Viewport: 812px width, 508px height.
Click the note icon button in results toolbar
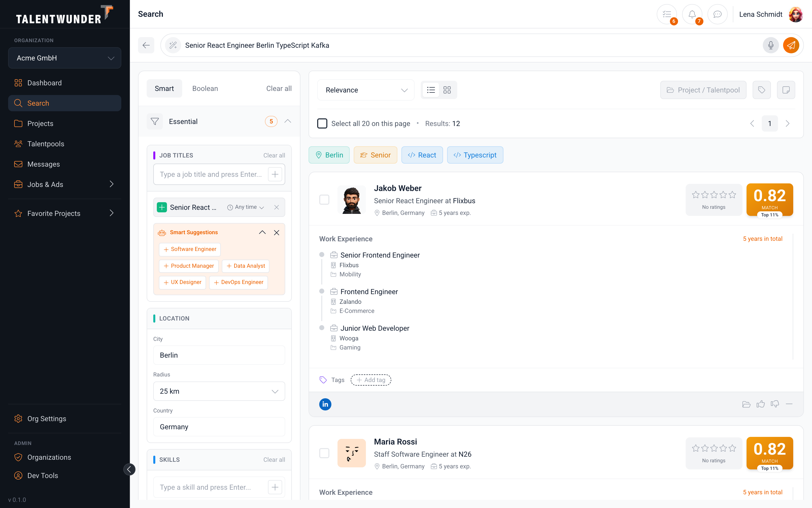click(786, 90)
